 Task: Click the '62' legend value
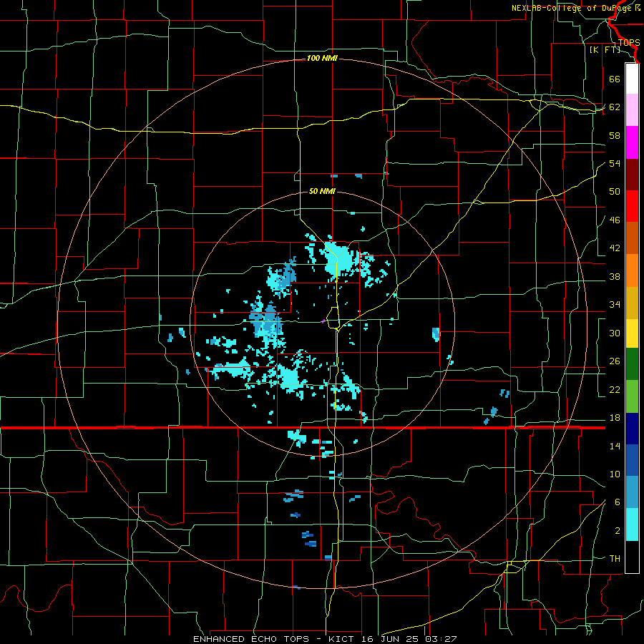[615, 107]
